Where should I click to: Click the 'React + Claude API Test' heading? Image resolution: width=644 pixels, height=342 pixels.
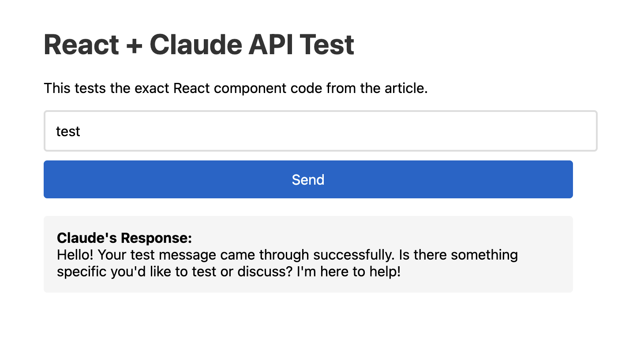(198, 44)
